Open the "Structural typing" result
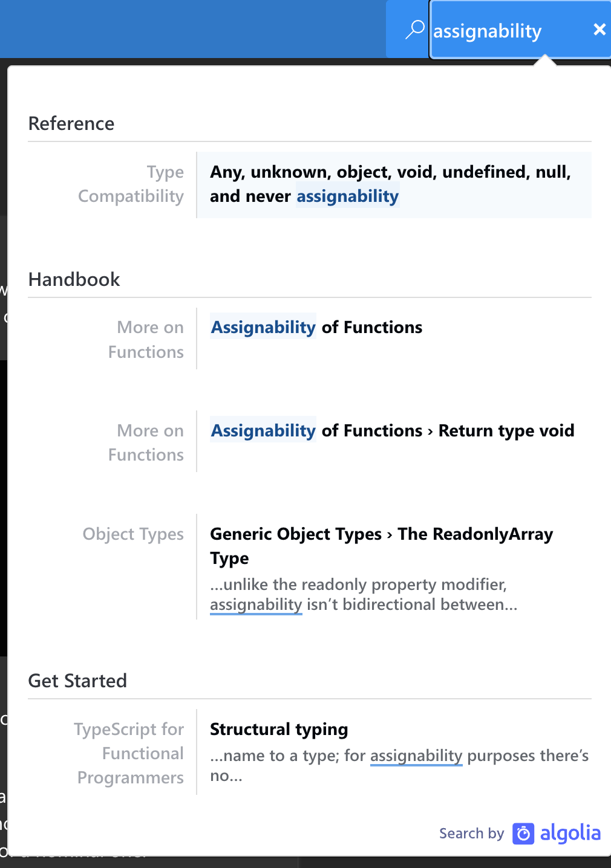Viewport: 611px width, 868px height. (279, 729)
